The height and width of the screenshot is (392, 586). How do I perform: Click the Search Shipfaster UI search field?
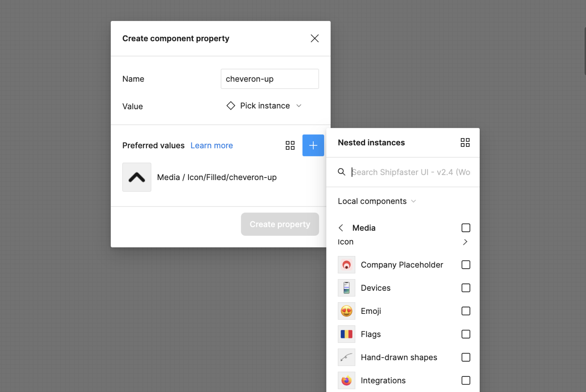411,172
